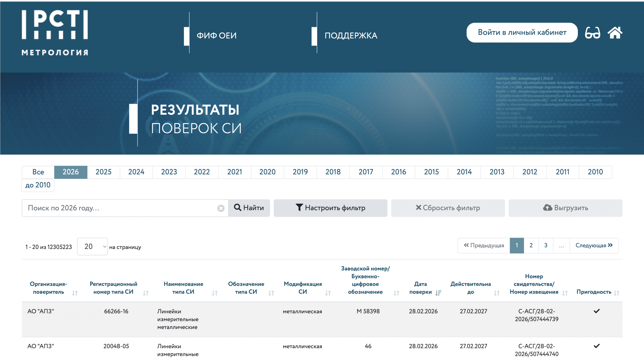
Task: Go to the next page via Следующая
Action: pyautogui.click(x=594, y=245)
